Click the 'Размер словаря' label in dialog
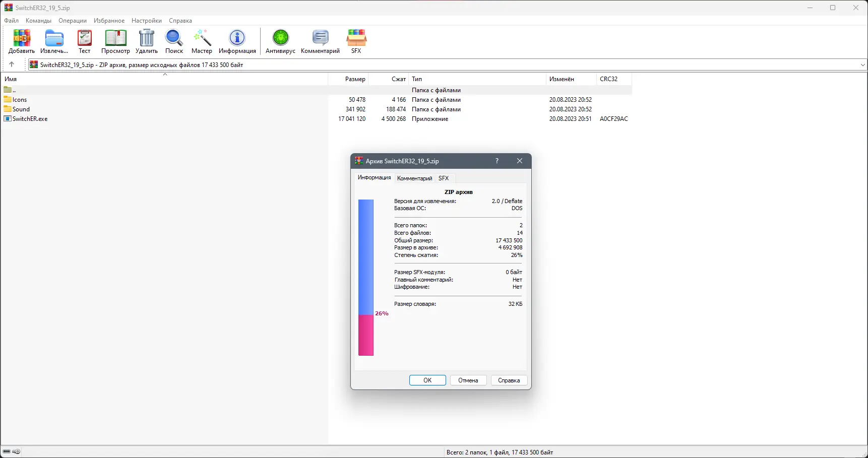Screen dimensions: 868x458 tap(415, 304)
